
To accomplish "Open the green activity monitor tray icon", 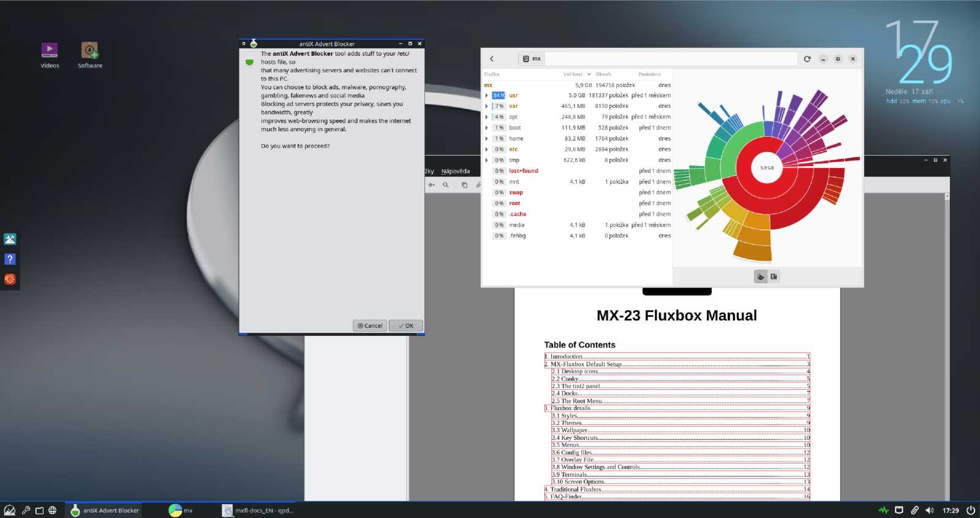I will click(x=883, y=510).
